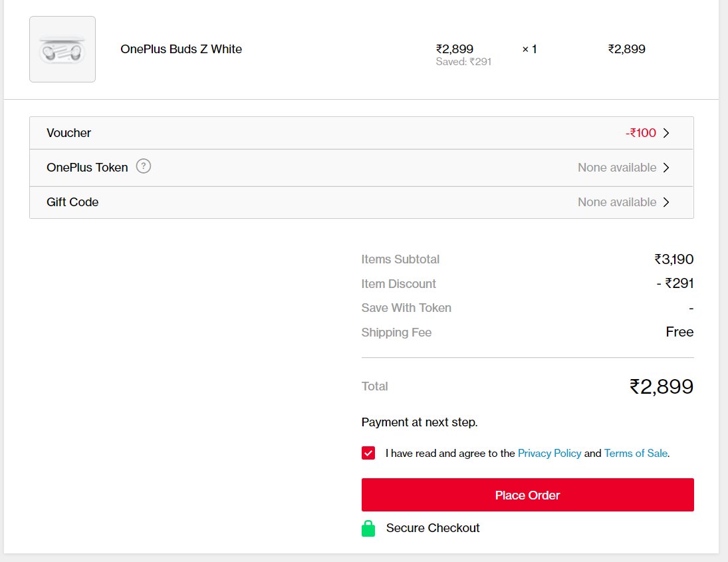The height and width of the screenshot is (562, 728).
Task: Click None available in OnePlus Token row
Action: (x=617, y=168)
